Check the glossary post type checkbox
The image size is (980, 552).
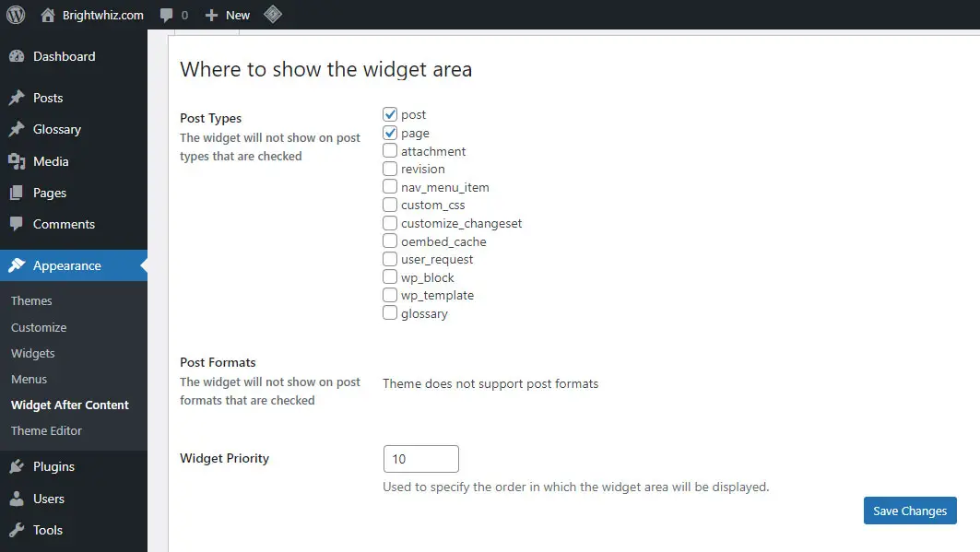(390, 312)
